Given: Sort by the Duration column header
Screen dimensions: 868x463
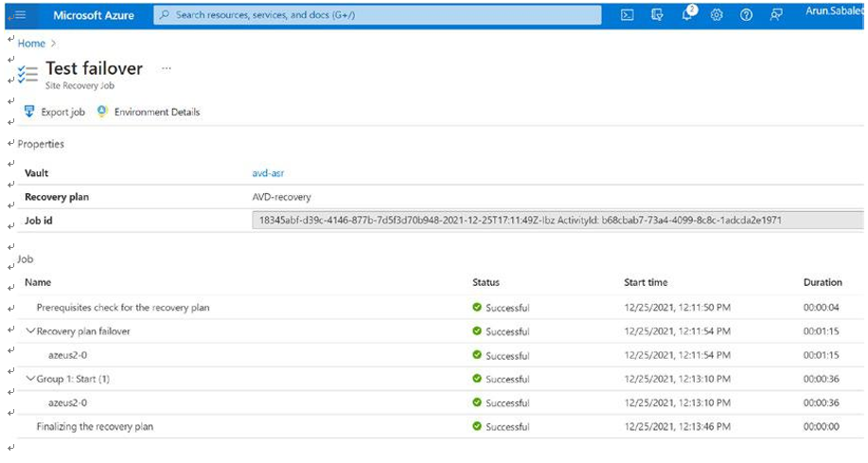Looking at the screenshot, I should tap(823, 282).
